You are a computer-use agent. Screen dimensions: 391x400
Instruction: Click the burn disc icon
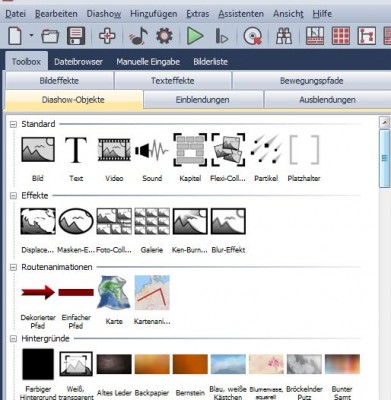tap(253, 36)
